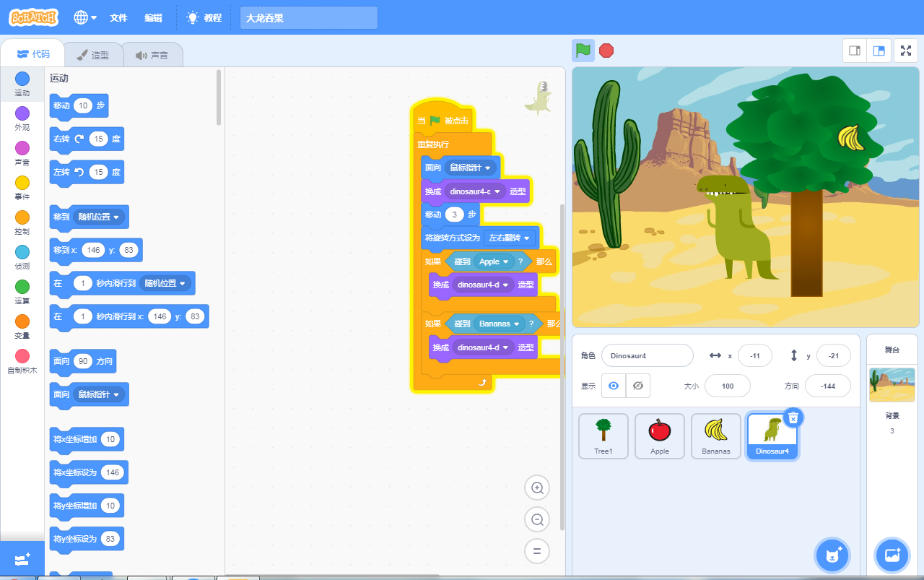Open the dinosaur4-c costume dropdown
This screenshot has width=924, height=580.
(475, 191)
